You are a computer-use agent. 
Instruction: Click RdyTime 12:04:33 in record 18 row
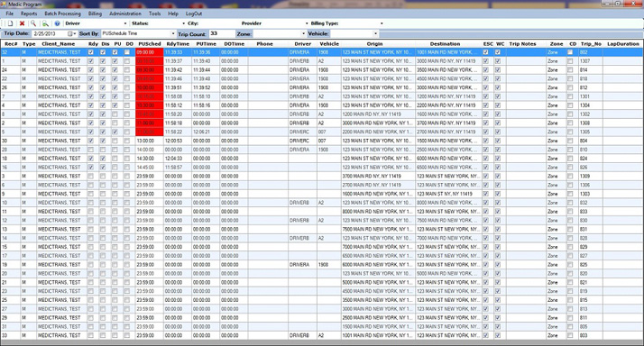(178, 159)
